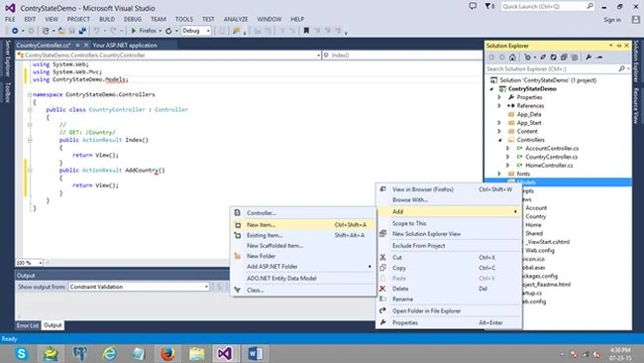644x363 pixels.
Task: Switch to the Your ASP.NET application tab
Action: pos(125,46)
